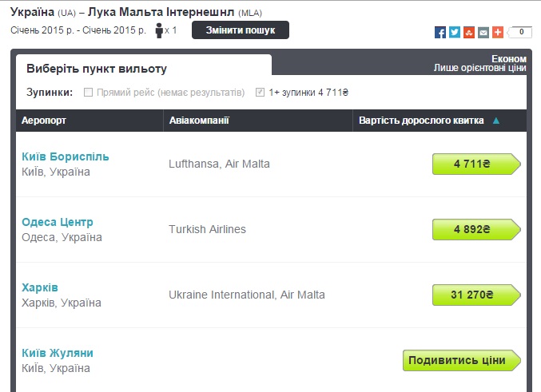Viewport: 541px width, 392px height.
Task: Select the 31 270₴ Харків price button
Action: (x=473, y=295)
